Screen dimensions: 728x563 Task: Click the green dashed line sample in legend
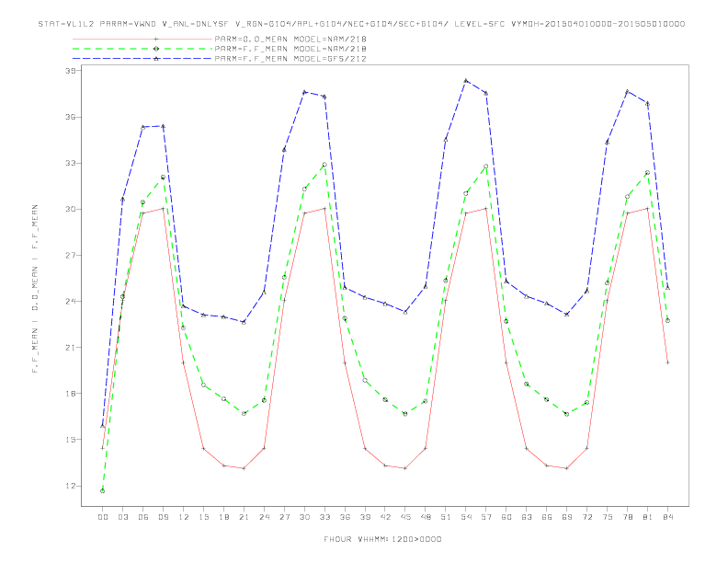[x=142, y=49]
